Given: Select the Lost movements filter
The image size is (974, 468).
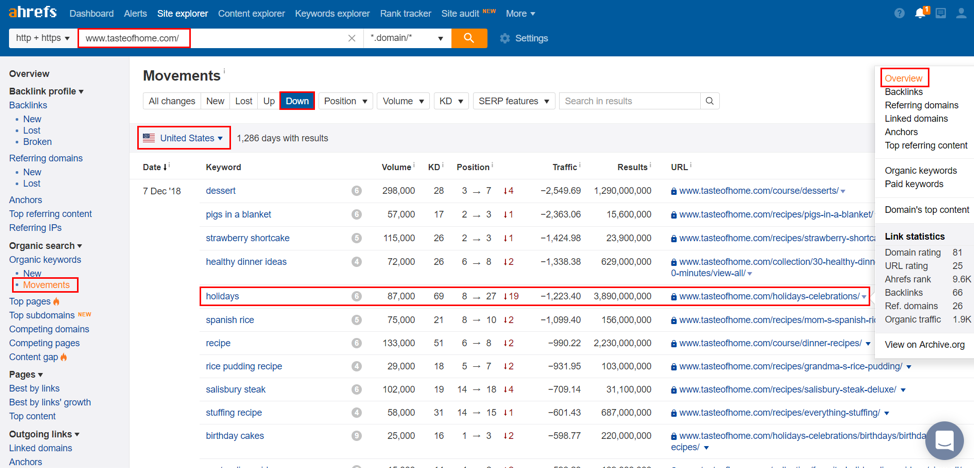Looking at the screenshot, I should 244,101.
